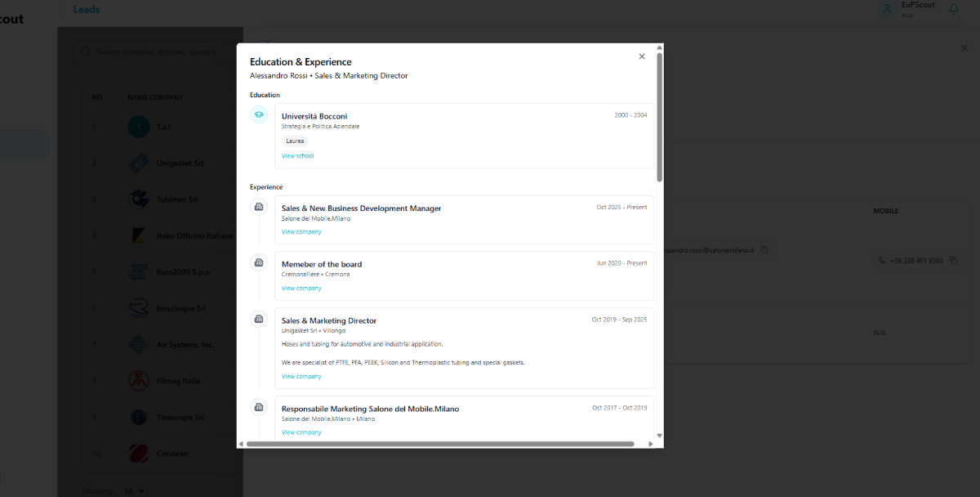Click the Cerulean company logo

[x=139, y=453]
